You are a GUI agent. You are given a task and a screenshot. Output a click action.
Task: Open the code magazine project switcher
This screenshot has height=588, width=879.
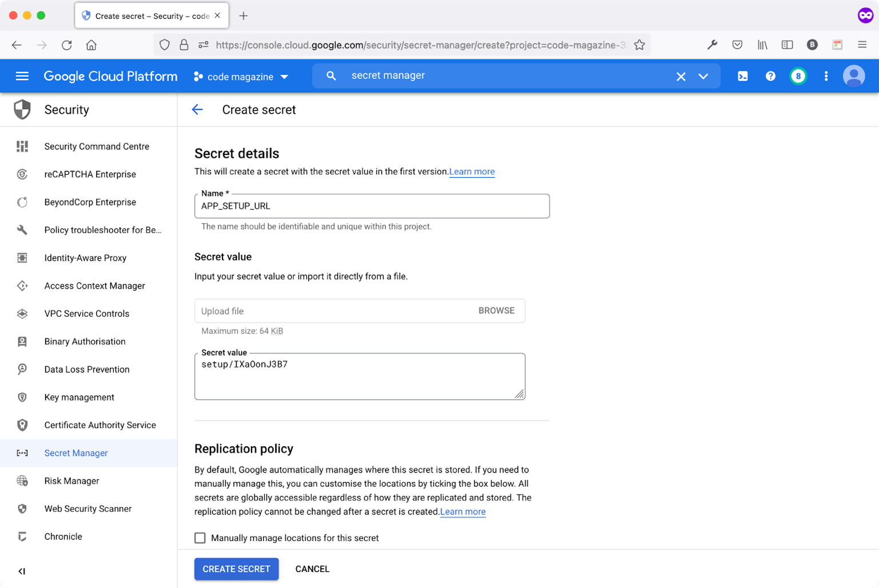(241, 75)
